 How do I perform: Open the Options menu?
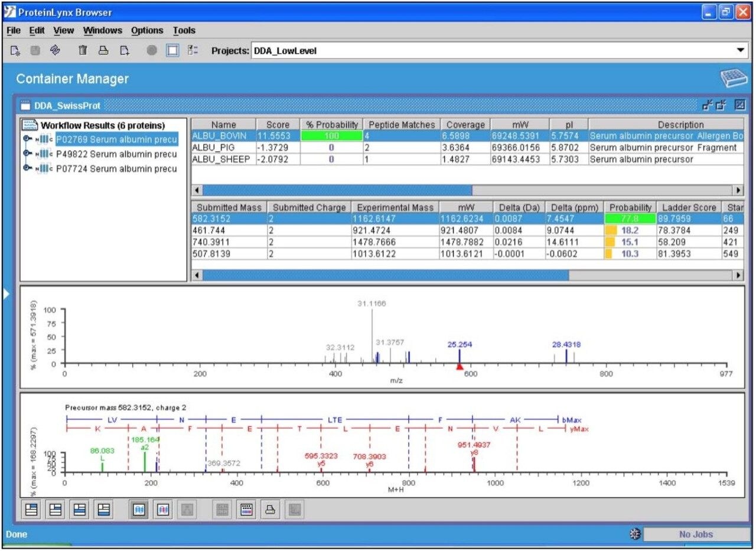pos(147,30)
